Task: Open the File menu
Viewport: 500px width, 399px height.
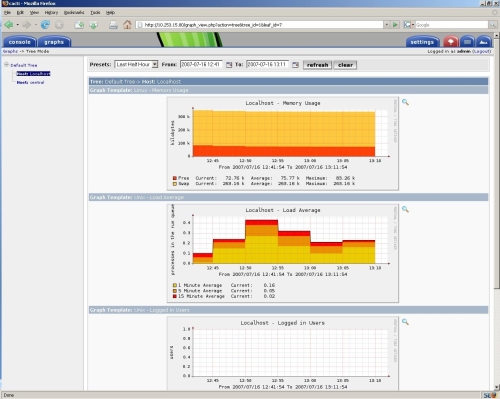Action: (x=7, y=12)
